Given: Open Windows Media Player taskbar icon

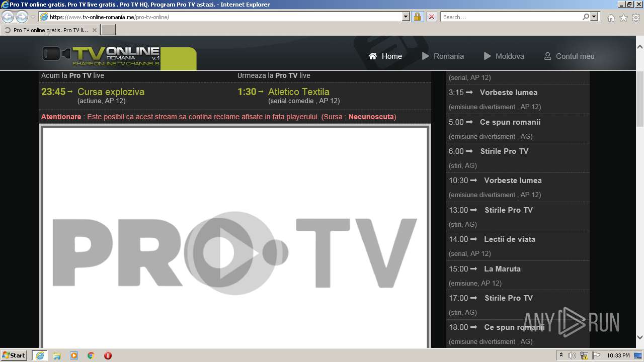Looking at the screenshot, I should pyautogui.click(x=74, y=355).
